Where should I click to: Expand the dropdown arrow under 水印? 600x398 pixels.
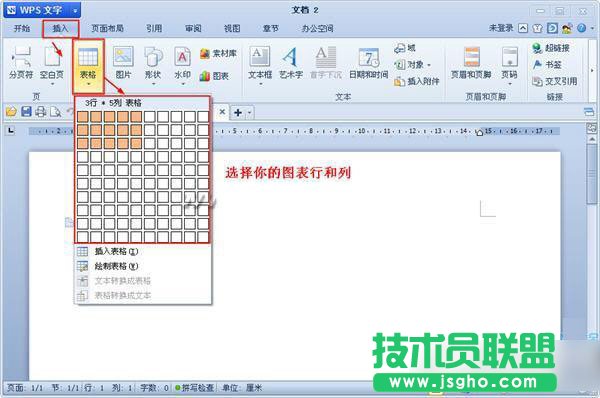tap(183, 84)
